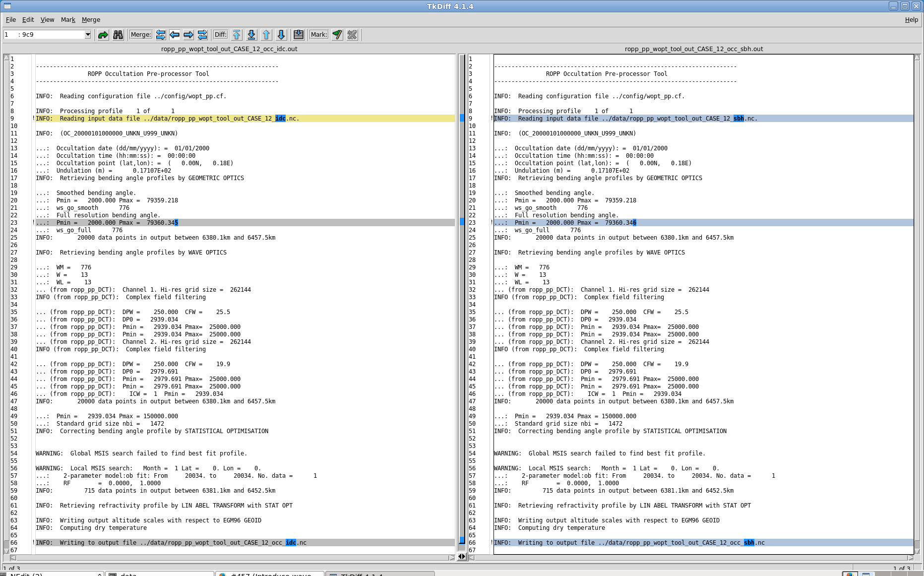This screenshot has height=576, width=924.
Task: Click right file name ropp_pp_wopt_tool_out_CASE_12_occ_sbh.out
Action: pos(694,49)
